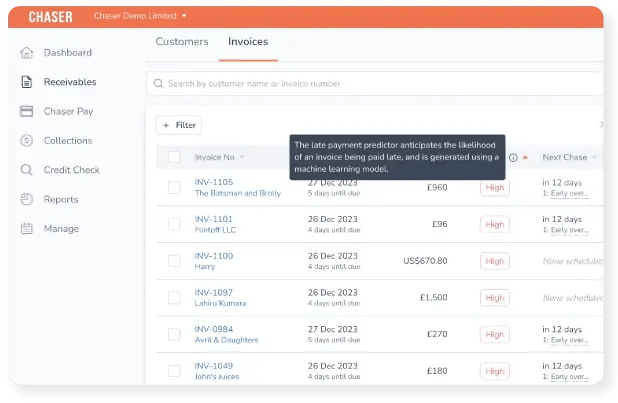Click the Receivables document icon
This screenshot has width=618, height=403.
pyautogui.click(x=26, y=82)
